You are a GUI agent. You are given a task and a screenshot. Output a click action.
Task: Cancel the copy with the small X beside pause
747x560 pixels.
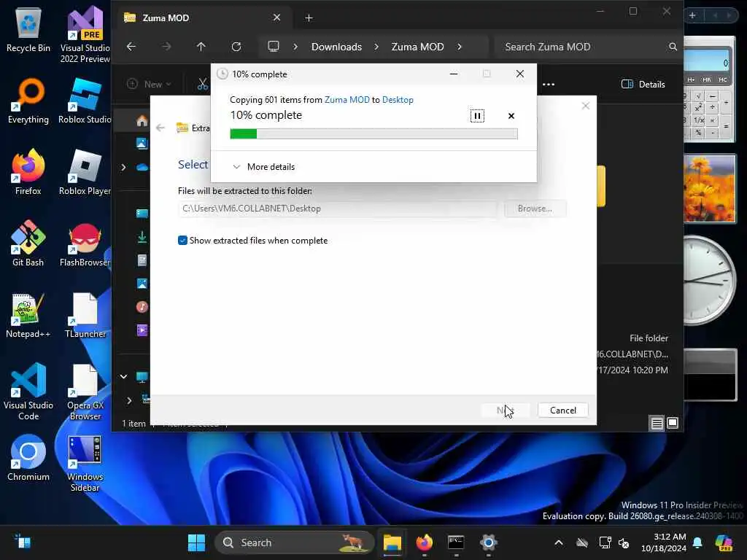point(511,116)
